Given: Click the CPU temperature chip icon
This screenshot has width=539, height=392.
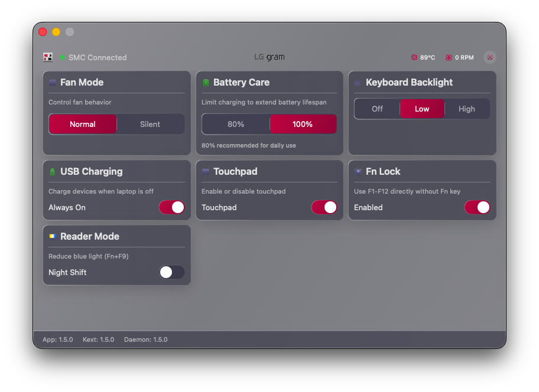Looking at the screenshot, I should (414, 57).
